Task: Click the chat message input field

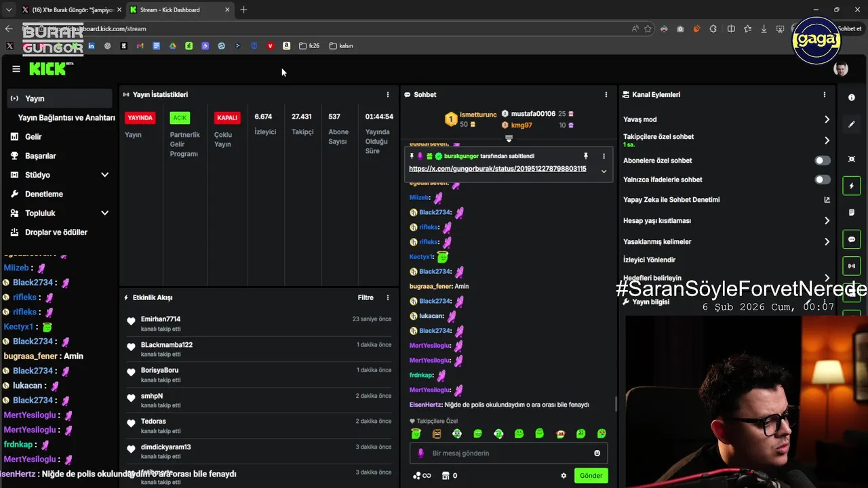Action: click(x=509, y=453)
